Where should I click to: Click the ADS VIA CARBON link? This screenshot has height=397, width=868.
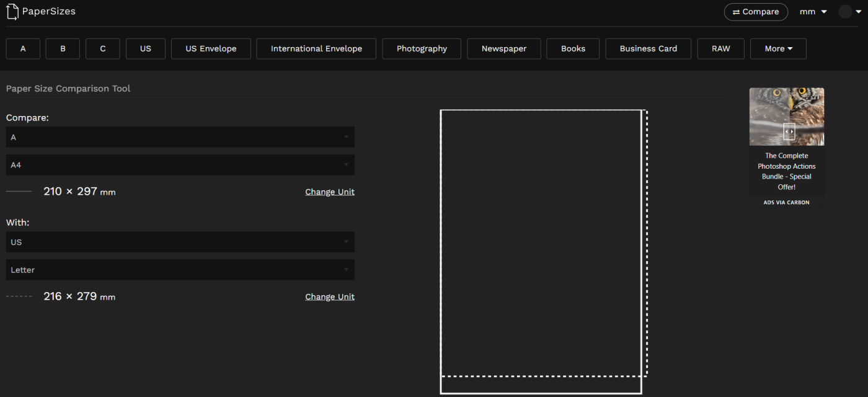[787, 202]
